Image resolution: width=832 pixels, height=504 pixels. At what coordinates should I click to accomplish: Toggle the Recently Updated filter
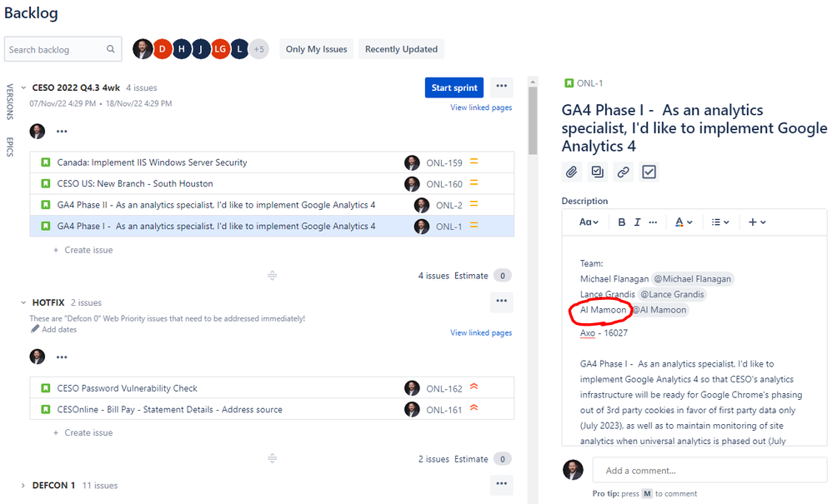click(401, 49)
